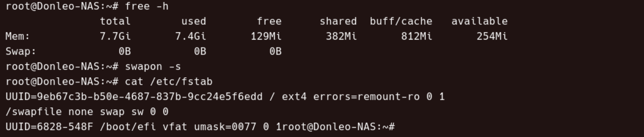Screen dimensions: 644x137
Task: Click the 'buff/cache' column header
Action: [401, 21]
